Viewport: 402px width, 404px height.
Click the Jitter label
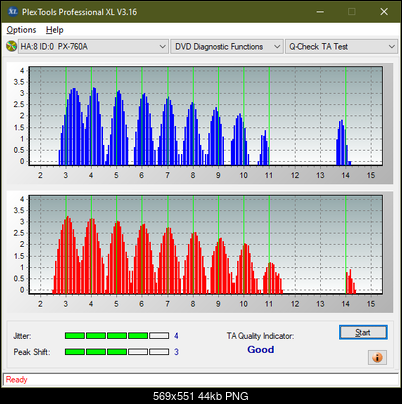[x=22, y=336]
